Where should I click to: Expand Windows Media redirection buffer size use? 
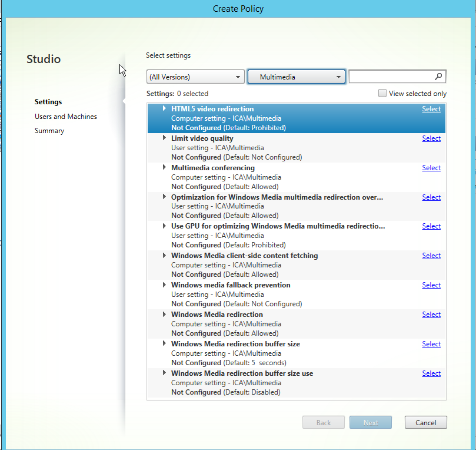click(x=164, y=373)
